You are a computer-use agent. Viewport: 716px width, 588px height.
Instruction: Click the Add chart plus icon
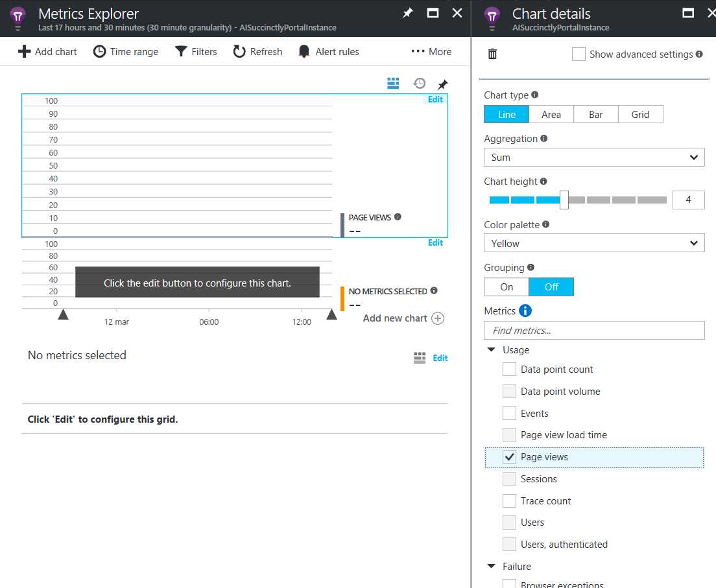[x=24, y=51]
